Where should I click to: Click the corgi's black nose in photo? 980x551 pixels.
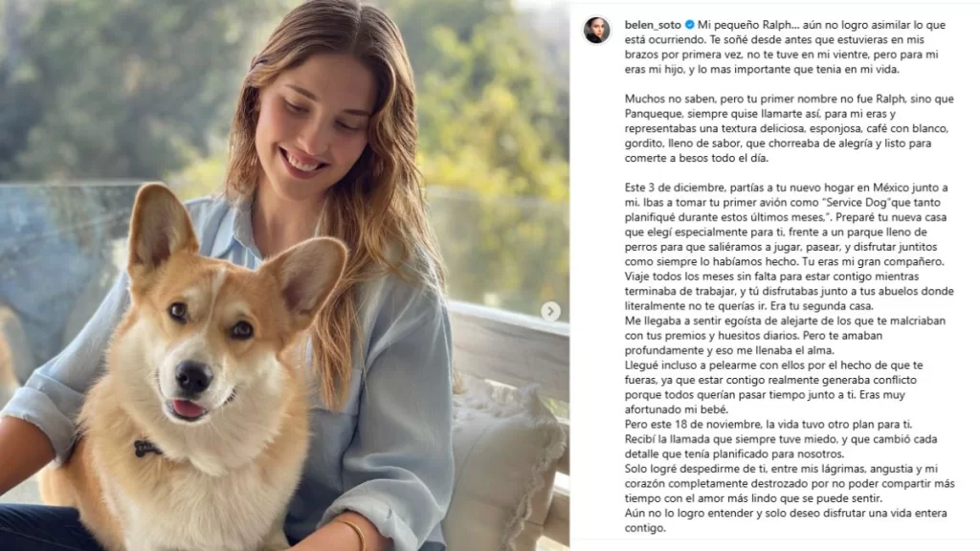coord(193,377)
